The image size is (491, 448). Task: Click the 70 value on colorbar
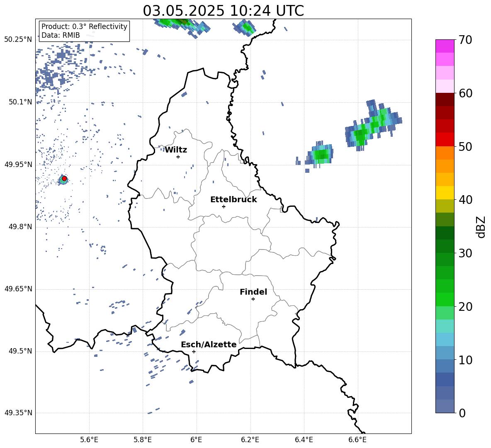point(465,40)
